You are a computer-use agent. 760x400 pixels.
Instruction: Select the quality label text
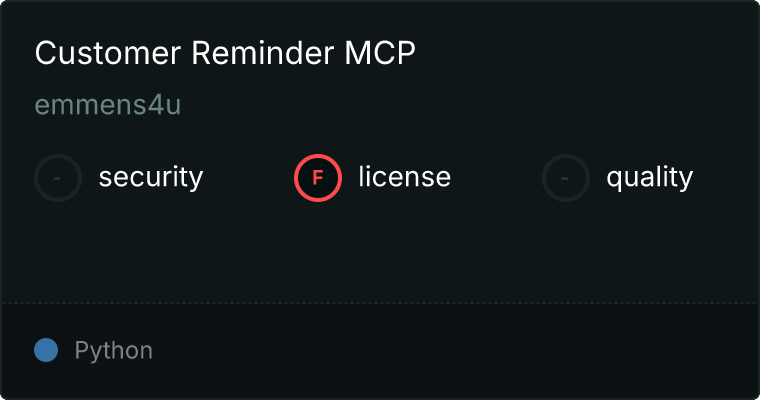[649, 178]
